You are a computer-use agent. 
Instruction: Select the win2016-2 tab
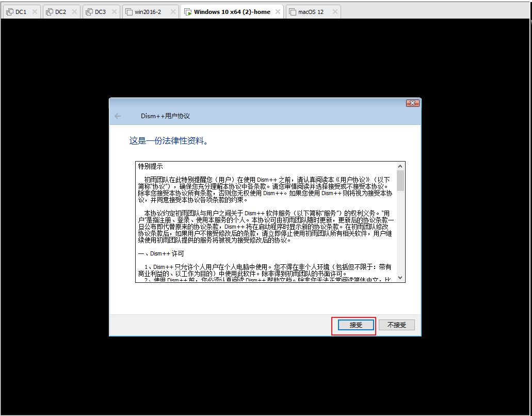coord(148,12)
